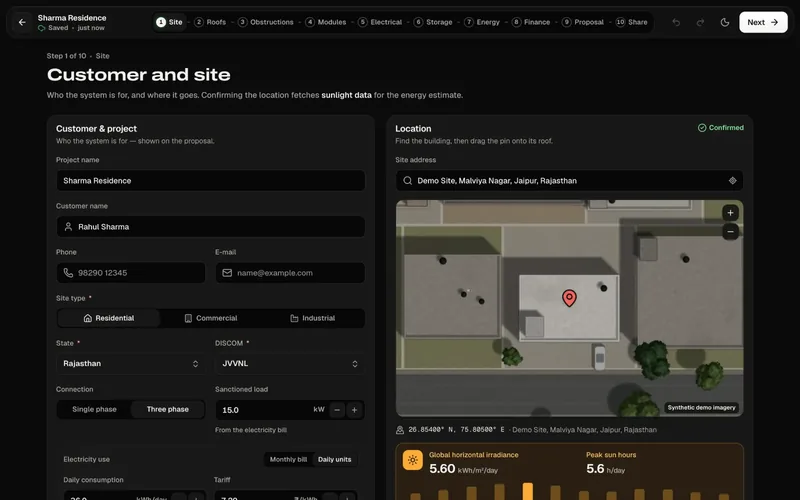This screenshot has width=800, height=500.
Task: Click the back arrow icon
Action: coord(22,22)
